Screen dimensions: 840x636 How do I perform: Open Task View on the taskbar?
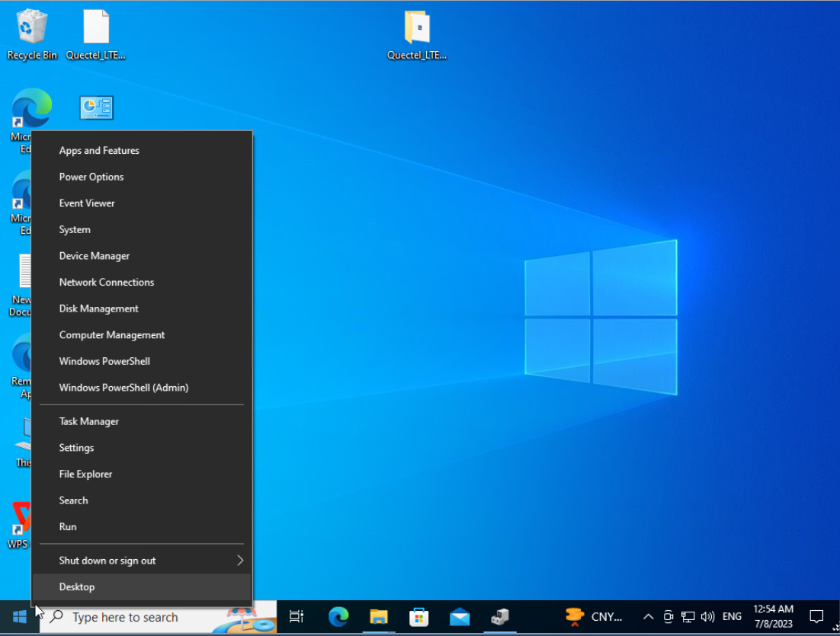(x=297, y=618)
